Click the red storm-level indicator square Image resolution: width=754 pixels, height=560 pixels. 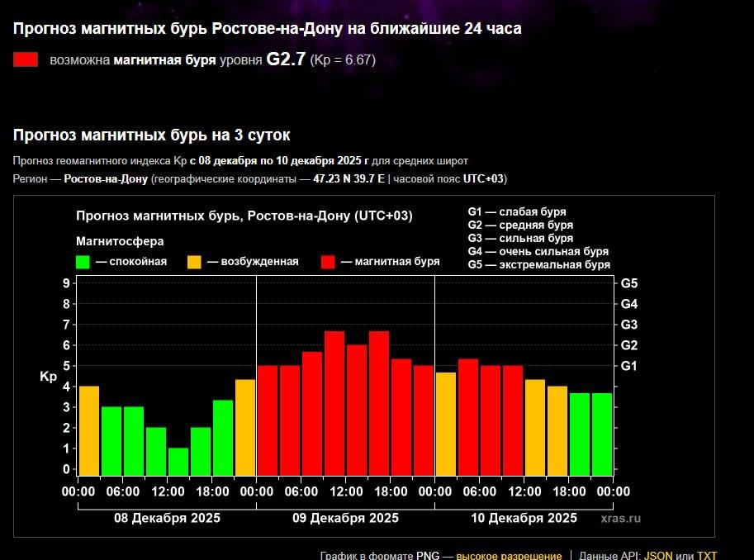click(26, 59)
